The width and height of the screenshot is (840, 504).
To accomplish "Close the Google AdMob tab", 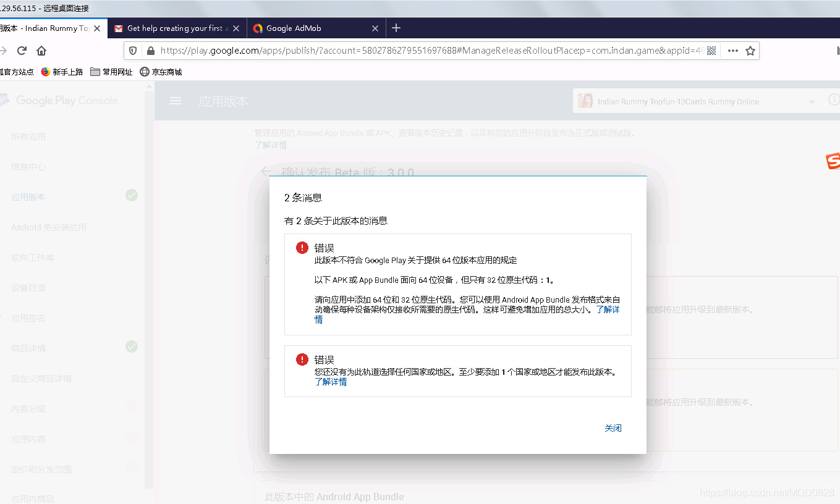I will 375,28.
